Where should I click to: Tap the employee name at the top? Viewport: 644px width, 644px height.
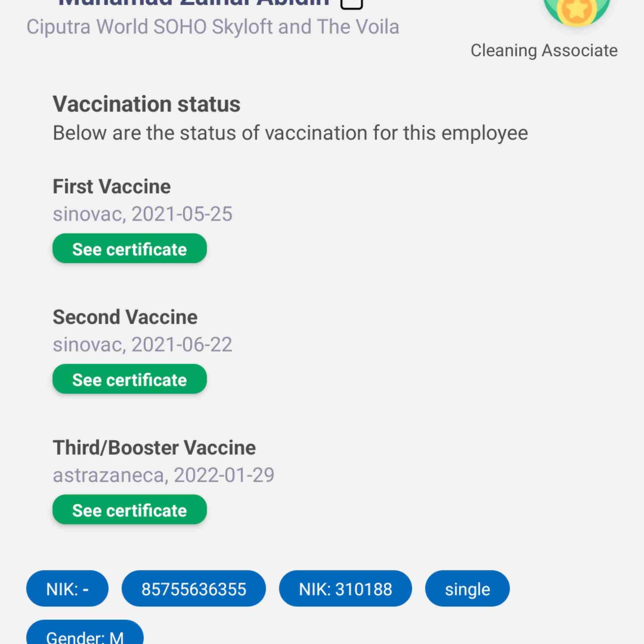pyautogui.click(x=193, y=3)
